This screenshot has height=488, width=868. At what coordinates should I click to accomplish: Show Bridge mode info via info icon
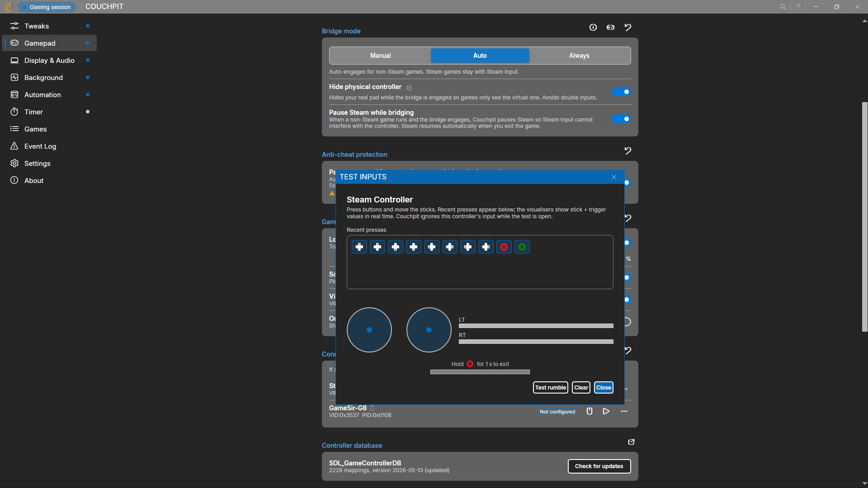point(593,28)
